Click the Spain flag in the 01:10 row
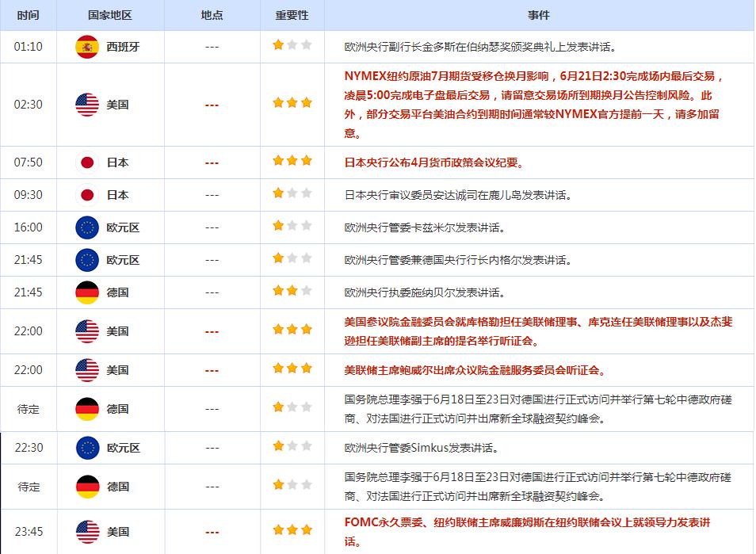Image resolution: width=756 pixels, height=554 pixels. pos(87,47)
